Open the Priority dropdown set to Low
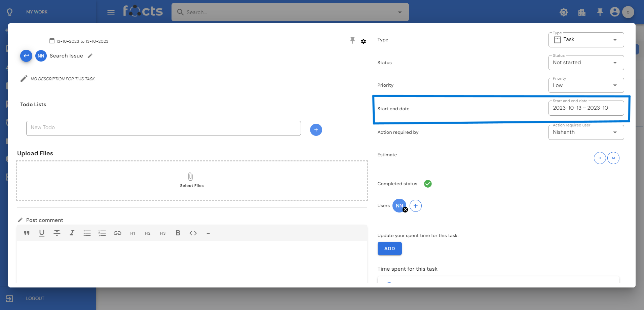Image resolution: width=644 pixels, height=310 pixels. [x=586, y=85]
